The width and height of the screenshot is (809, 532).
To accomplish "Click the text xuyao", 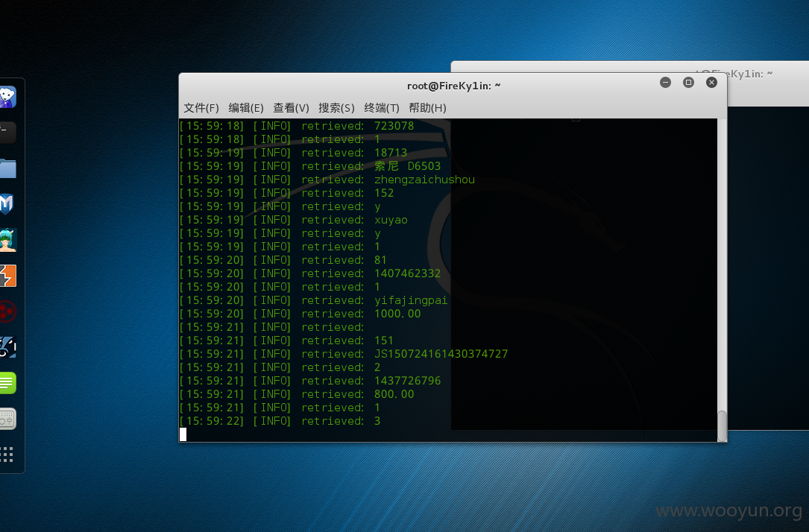I will 391,220.
